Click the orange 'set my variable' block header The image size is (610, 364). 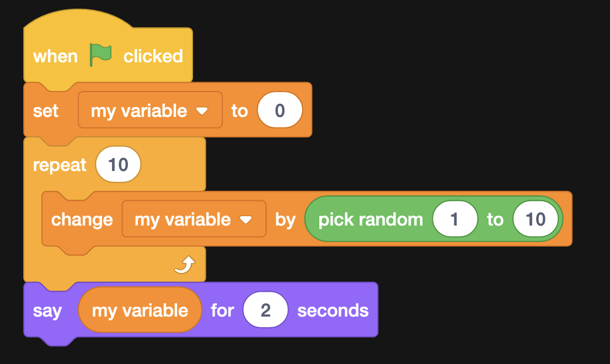click(x=47, y=110)
